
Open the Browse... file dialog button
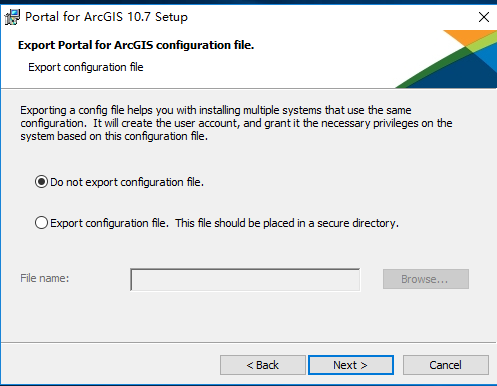point(426,279)
